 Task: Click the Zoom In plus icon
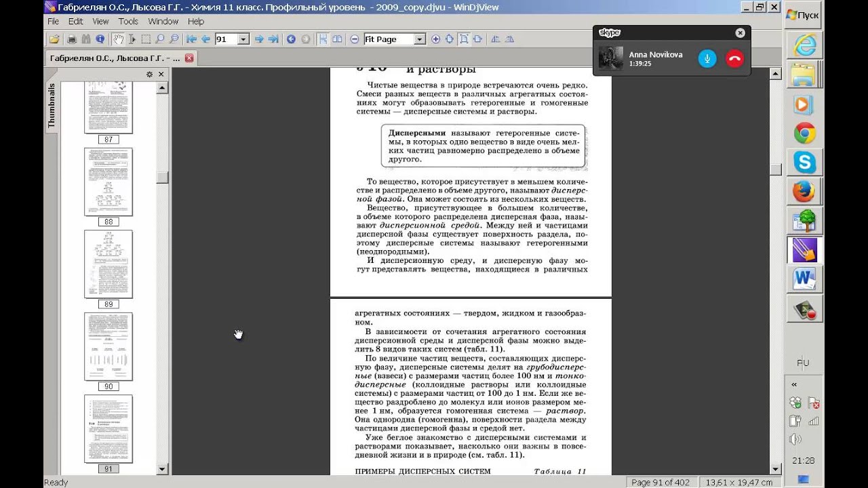pyautogui.click(x=435, y=39)
